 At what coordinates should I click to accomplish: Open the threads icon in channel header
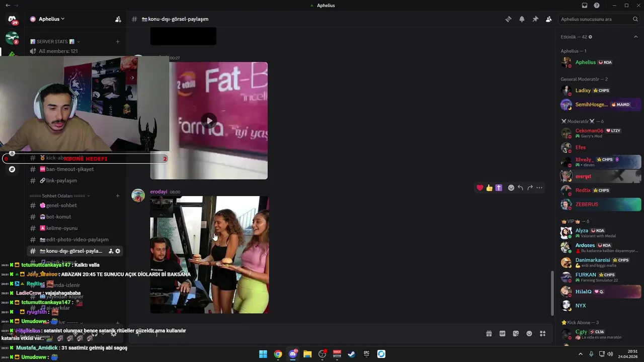click(x=508, y=19)
